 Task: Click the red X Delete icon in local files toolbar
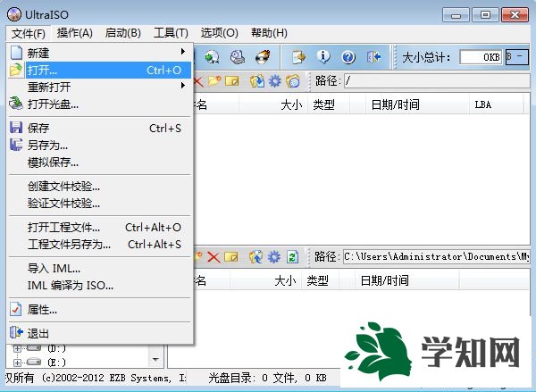214,257
